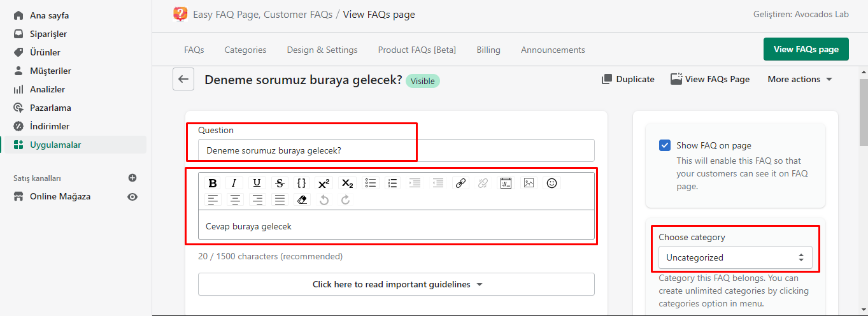The image size is (868, 316).
Task: Select Uygulamalar in the sidebar
Action: click(x=76, y=145)
